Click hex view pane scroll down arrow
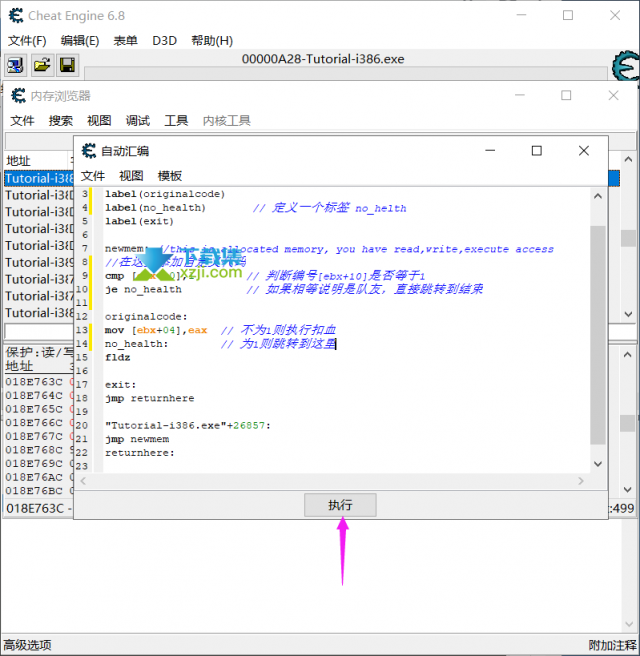The width and height of the screenshot is (640, 656). pyautogui.click(x=628, y=489)
